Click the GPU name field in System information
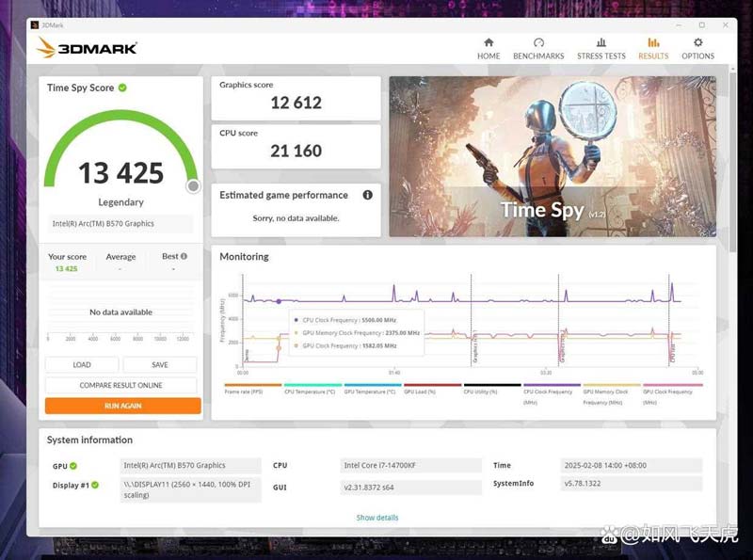753x560 pixels. [x=191, y=465]
